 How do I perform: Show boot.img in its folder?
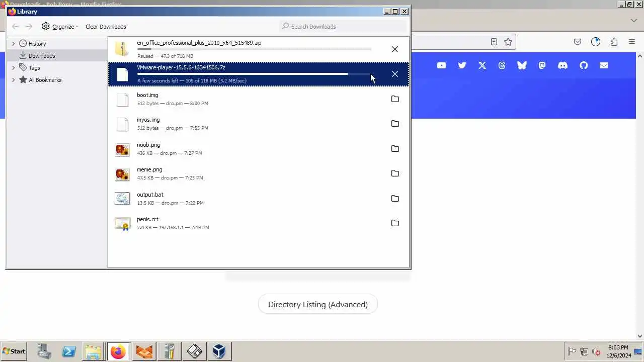pos(395,99)
